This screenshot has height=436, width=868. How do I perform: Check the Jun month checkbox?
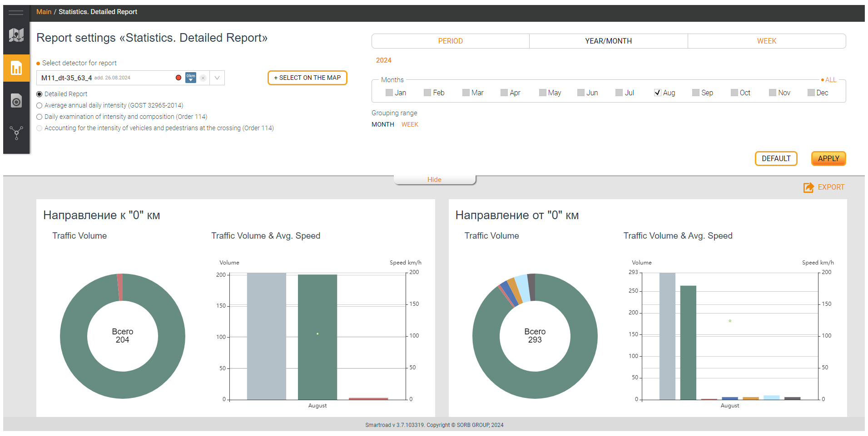click(581, 93)
